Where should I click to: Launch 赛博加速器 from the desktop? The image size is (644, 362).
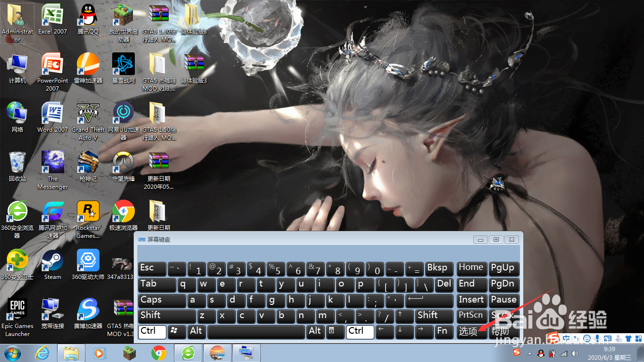coord(88,313)
